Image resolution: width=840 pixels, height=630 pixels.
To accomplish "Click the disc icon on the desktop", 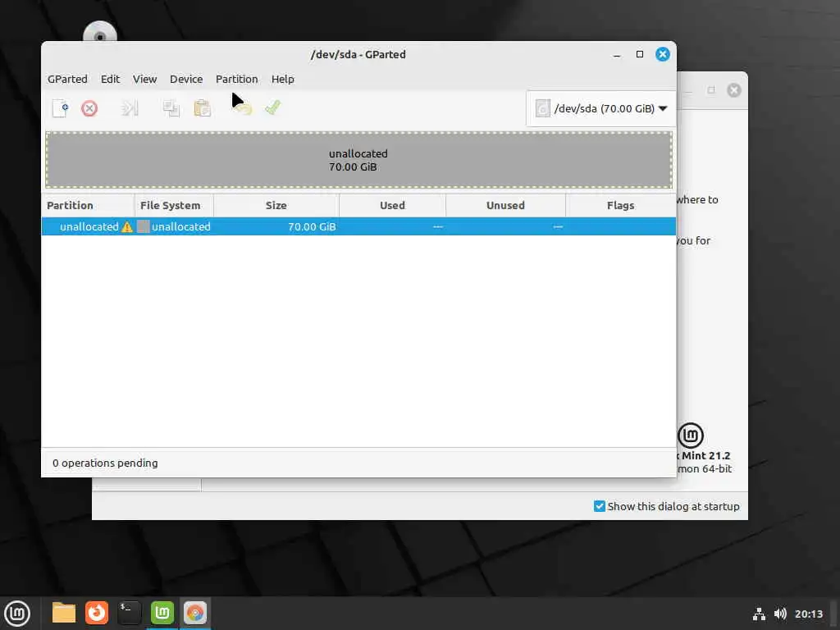I will point(100,32).
